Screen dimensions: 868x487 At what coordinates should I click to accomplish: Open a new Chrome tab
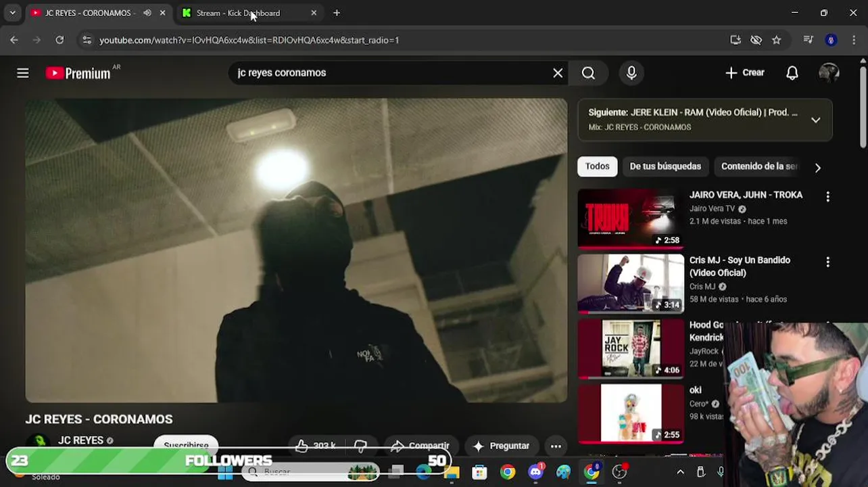(337, 13)
